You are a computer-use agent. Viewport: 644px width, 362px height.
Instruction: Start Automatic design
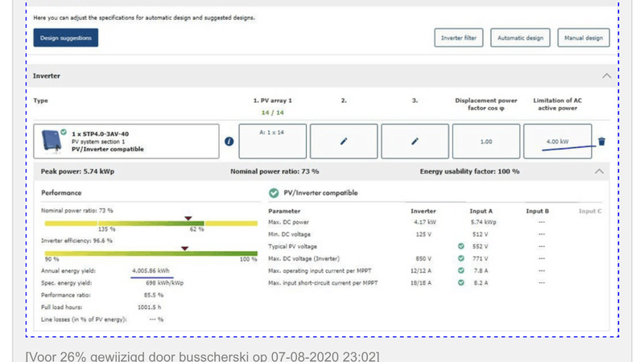520,38
